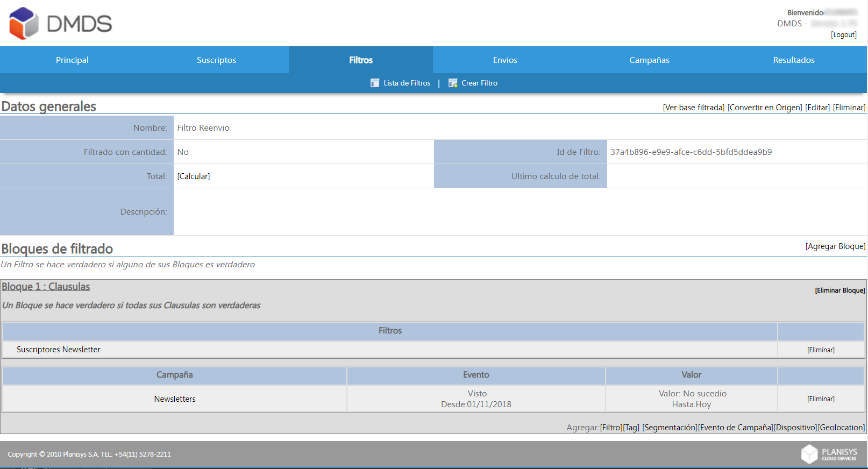This screenshot has width=868, height=469.
Task: Click the Campaña column header
Action: [175, 375]
